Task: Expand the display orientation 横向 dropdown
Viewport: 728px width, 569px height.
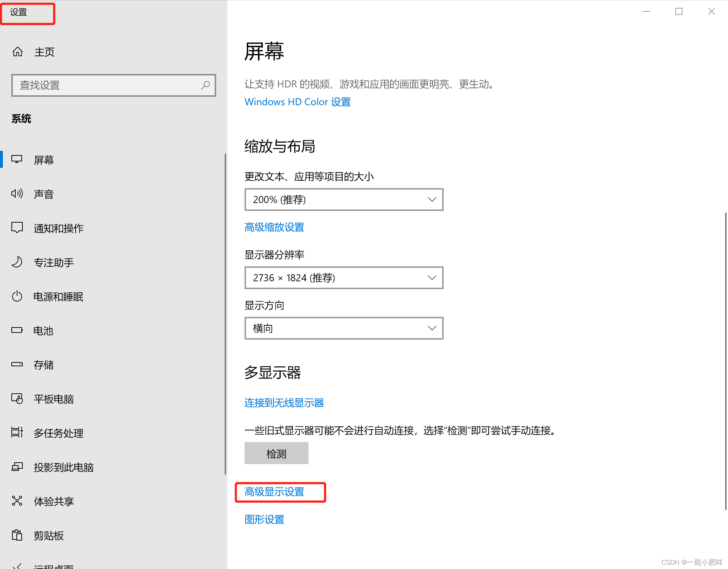Action: [x=343, y=328]
